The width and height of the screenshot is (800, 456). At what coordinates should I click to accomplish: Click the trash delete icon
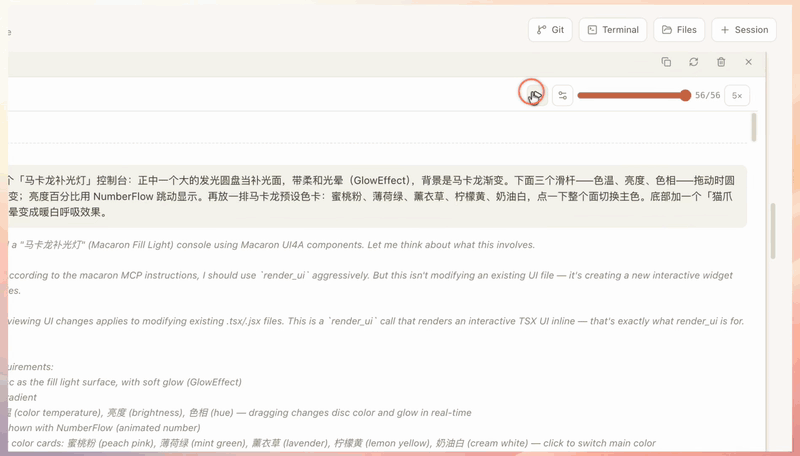[x=721, y=62]
